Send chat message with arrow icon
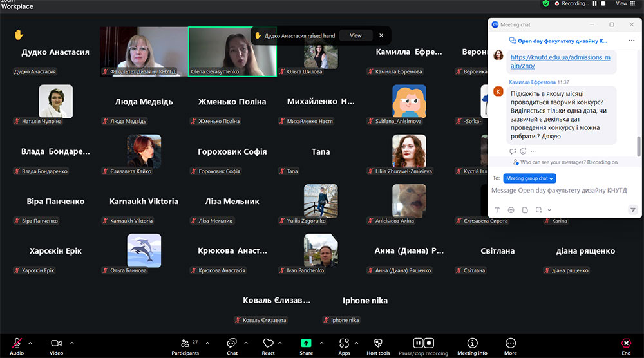644x358 pixels. 632,210
